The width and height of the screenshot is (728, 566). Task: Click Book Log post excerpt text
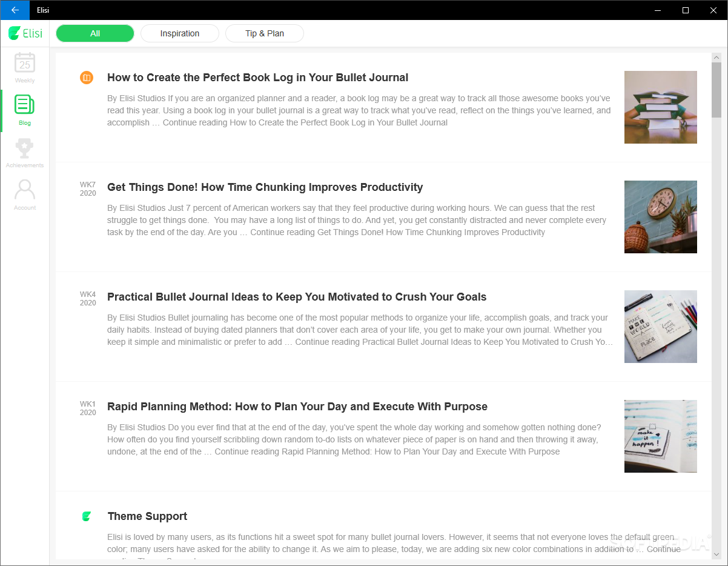pyautogui.click(x=359, y=110)
